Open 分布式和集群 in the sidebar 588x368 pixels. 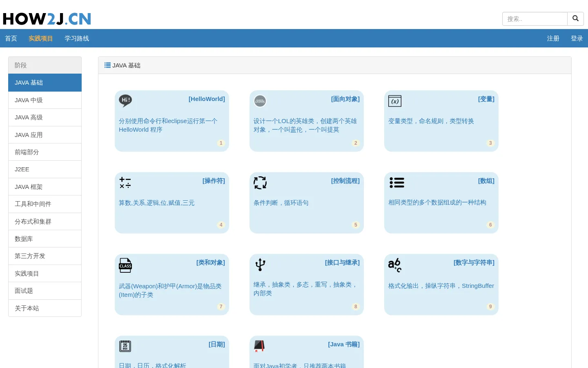45,222
